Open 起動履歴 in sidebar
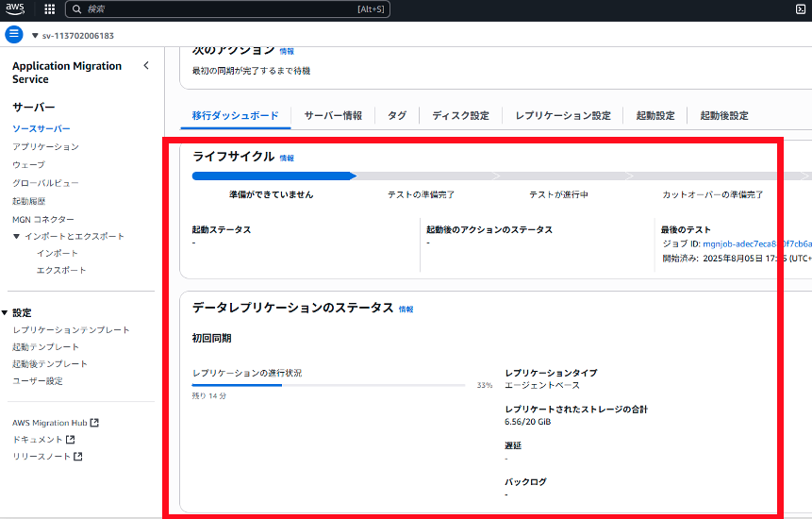The image size is (812, 519). point(29,201)
